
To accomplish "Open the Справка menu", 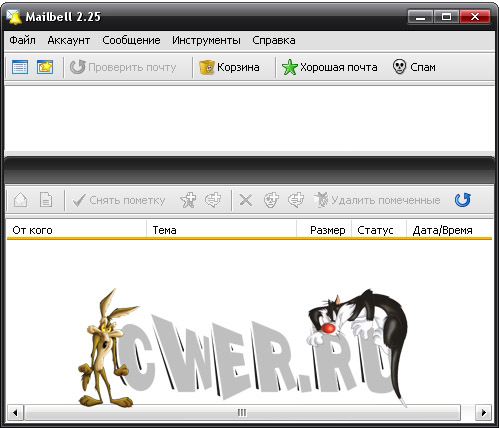I will click(x=274, y=40).
